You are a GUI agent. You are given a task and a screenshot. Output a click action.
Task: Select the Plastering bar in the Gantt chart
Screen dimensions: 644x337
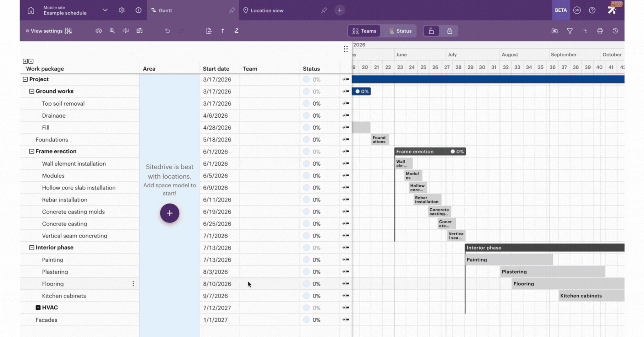[552, 272]
